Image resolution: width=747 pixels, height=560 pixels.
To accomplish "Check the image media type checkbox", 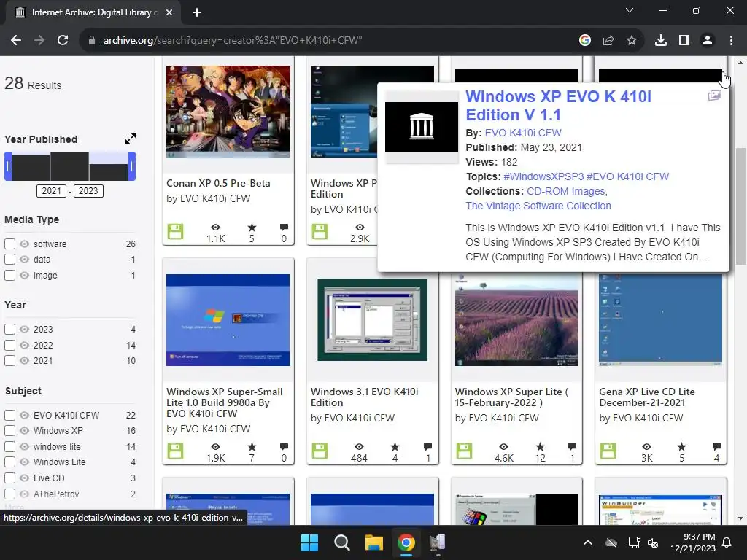I will [9, 275].
